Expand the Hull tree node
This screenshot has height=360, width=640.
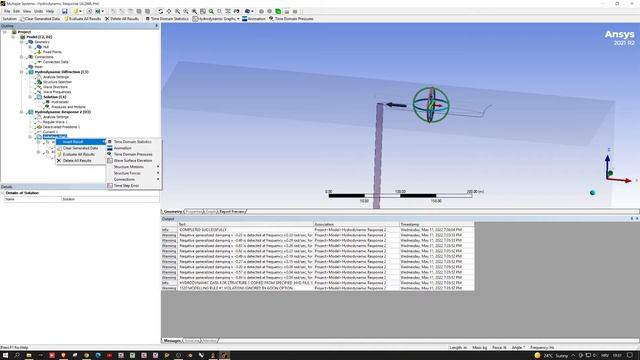click(x=30, y=47)
